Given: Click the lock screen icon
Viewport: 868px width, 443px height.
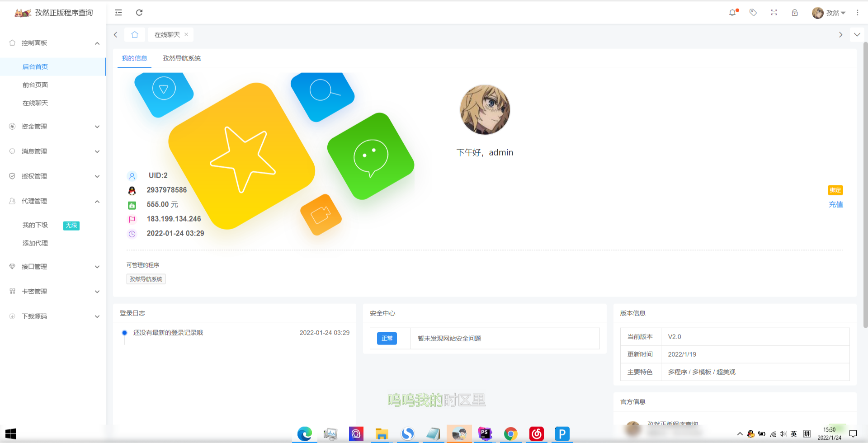Looking at the screenshot, I should (795, 13).
